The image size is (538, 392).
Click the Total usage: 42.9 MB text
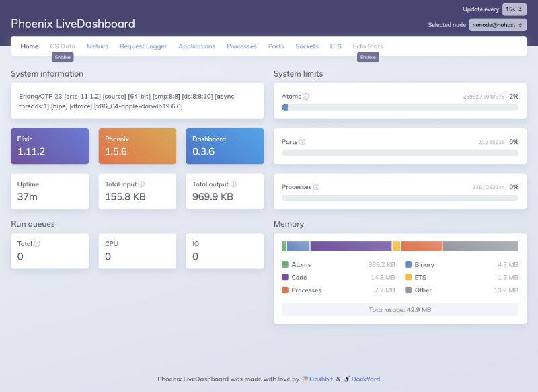pos(400,310)
